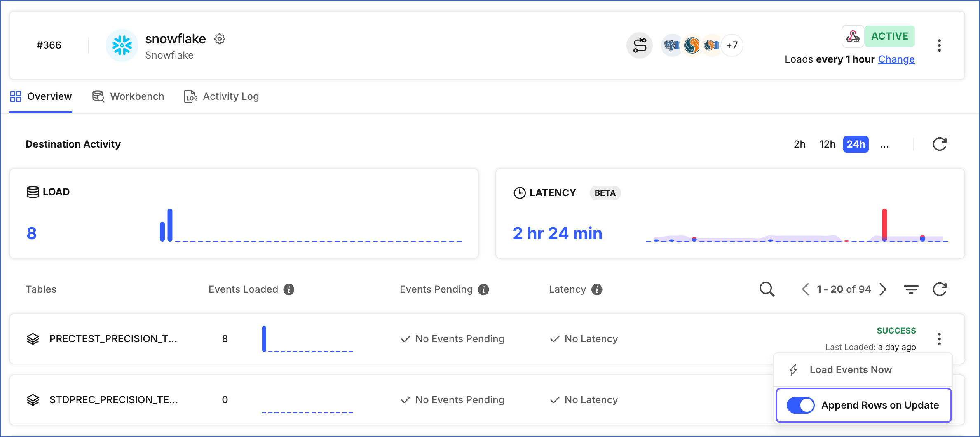Open the destination kebab menu
980x437 pixels.
[939, 45]
